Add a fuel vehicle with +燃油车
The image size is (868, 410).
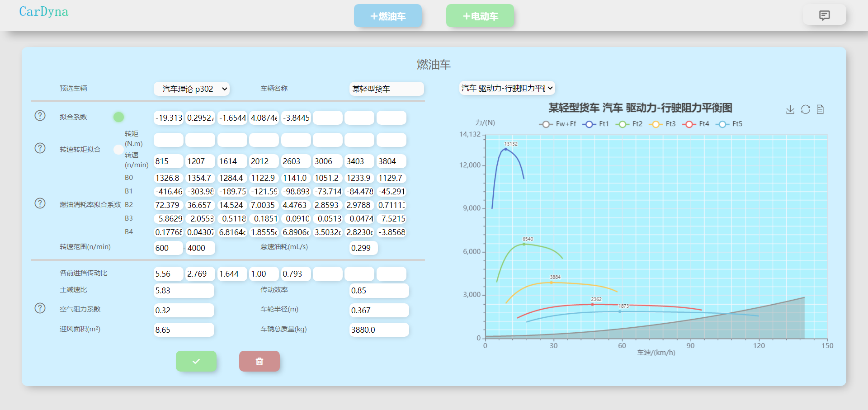click(x=388, y=16)
